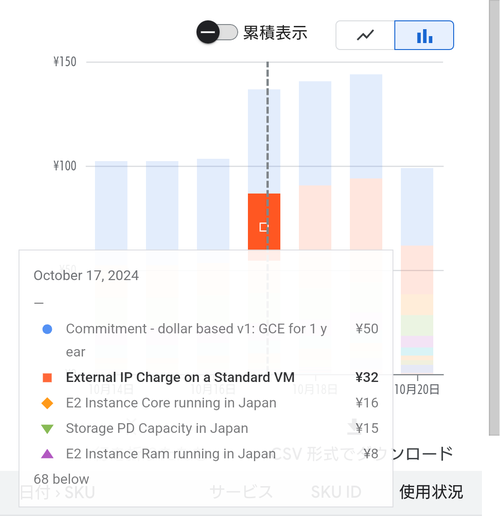Switch to the line chart view
Viewport: 500px width, 519px height.
pyautogui.click(x=365, y=35)
